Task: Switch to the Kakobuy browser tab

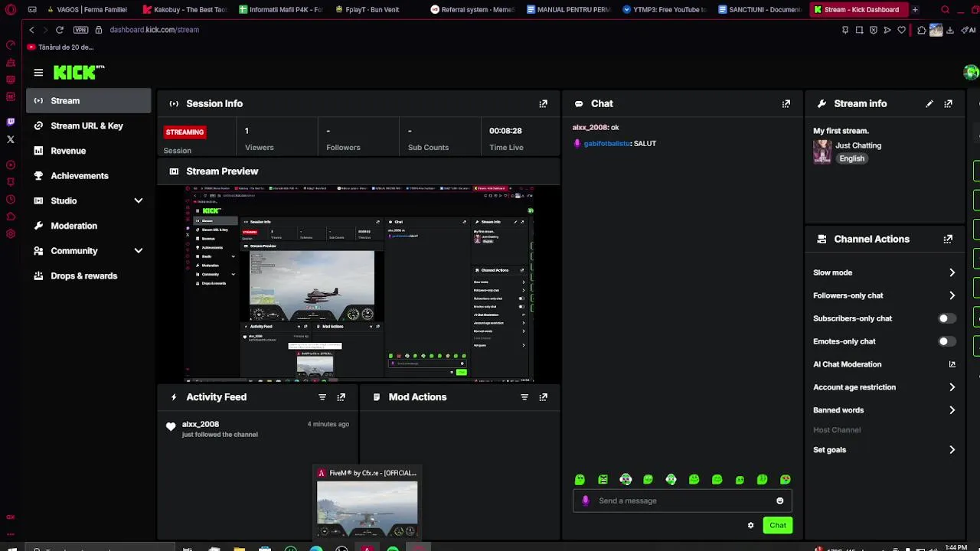Action: point(185,10)
